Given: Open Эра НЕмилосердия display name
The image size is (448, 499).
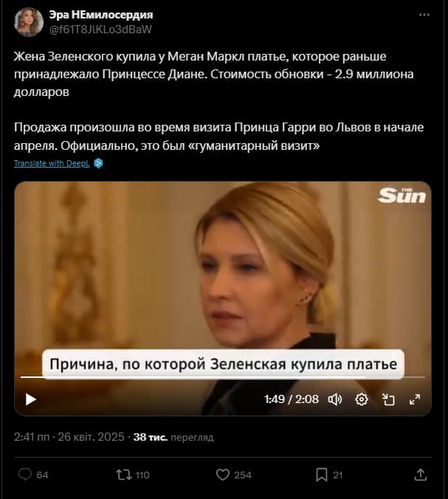Looking at the screenshot, I should (x=101, y=15).
